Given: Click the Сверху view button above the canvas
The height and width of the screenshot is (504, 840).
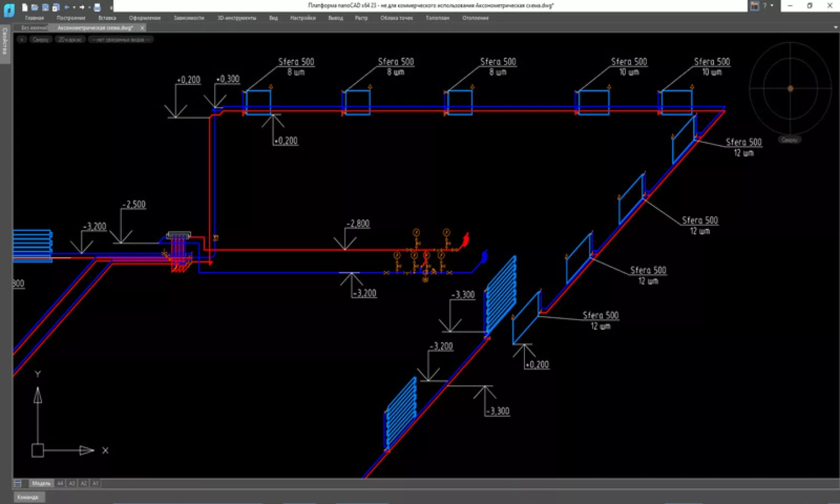Looking at the screenshot, I should click(41, 39).
